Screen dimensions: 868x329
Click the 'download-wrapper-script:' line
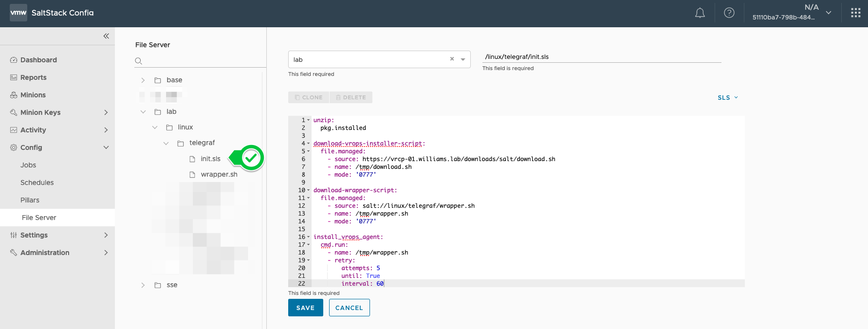coord(355,190)
